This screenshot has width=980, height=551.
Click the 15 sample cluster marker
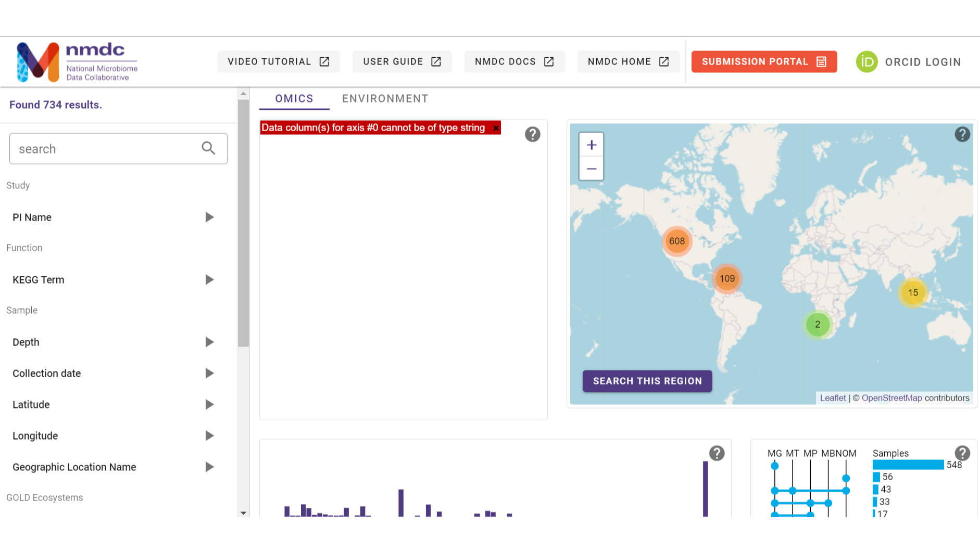point(913,293)
